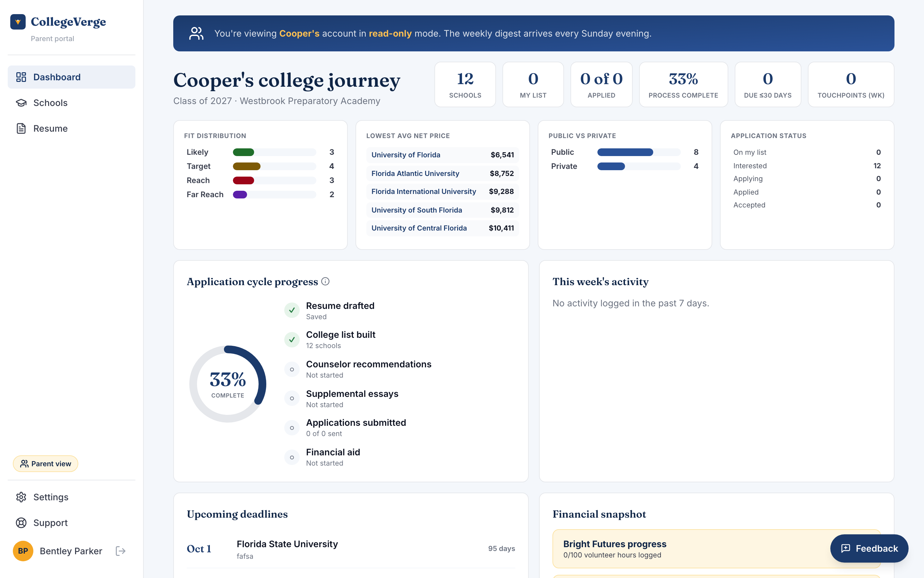Click the "$6,541" net price value
Viewport: 924px width, 578px height.
click(502, 155)
